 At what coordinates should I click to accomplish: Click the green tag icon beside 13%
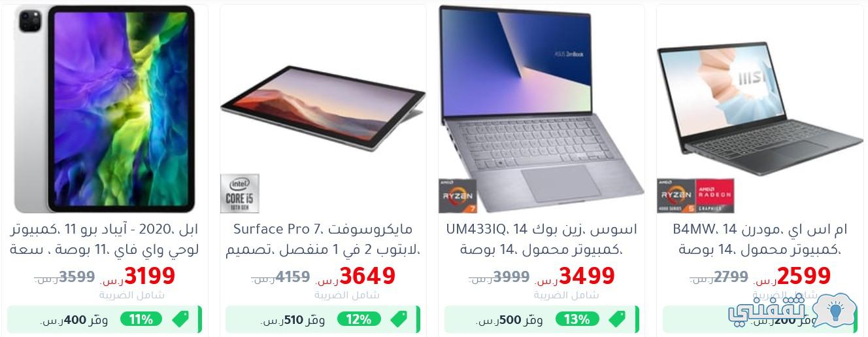(x=616, y=319)
